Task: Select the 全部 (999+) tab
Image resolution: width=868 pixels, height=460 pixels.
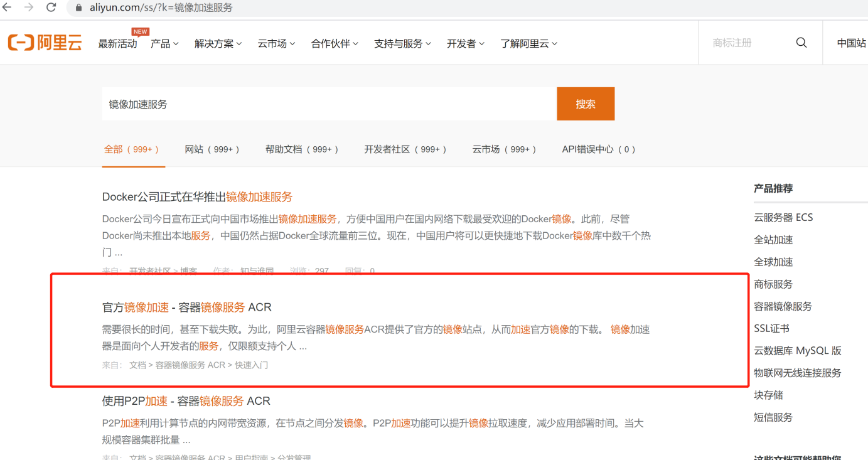Action: tap(132, 149)
